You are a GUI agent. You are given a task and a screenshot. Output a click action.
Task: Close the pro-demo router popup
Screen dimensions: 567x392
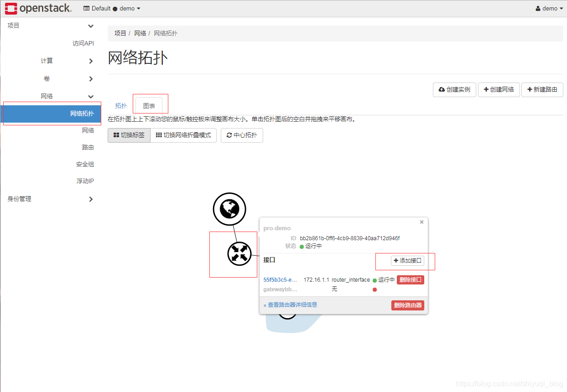(421, 222)
